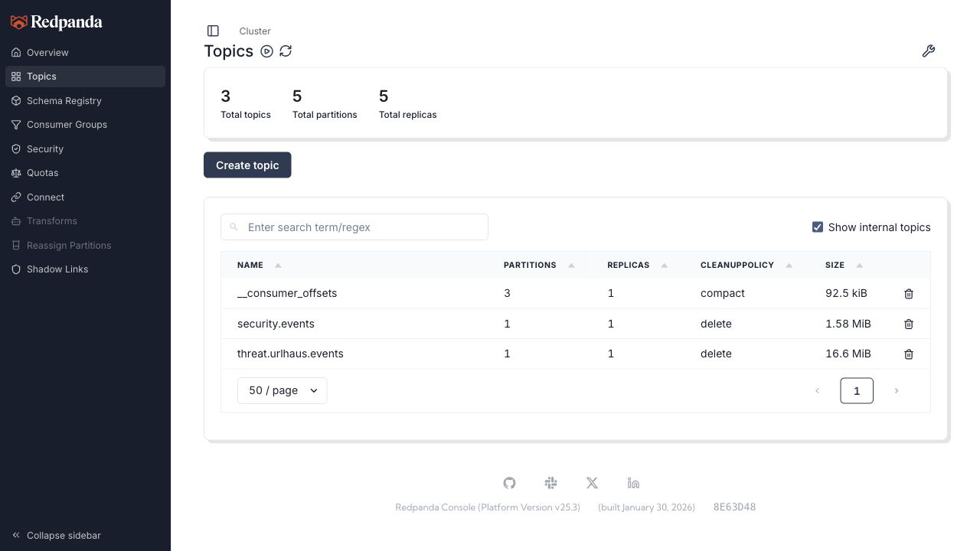
Task: Open Transforms in the sidebar
Action: tap(85, 221)
